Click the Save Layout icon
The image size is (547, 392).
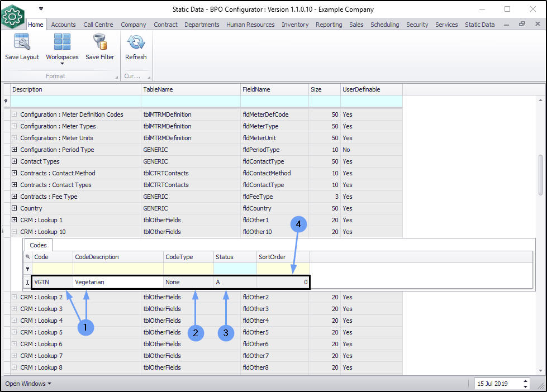(22, 42)
